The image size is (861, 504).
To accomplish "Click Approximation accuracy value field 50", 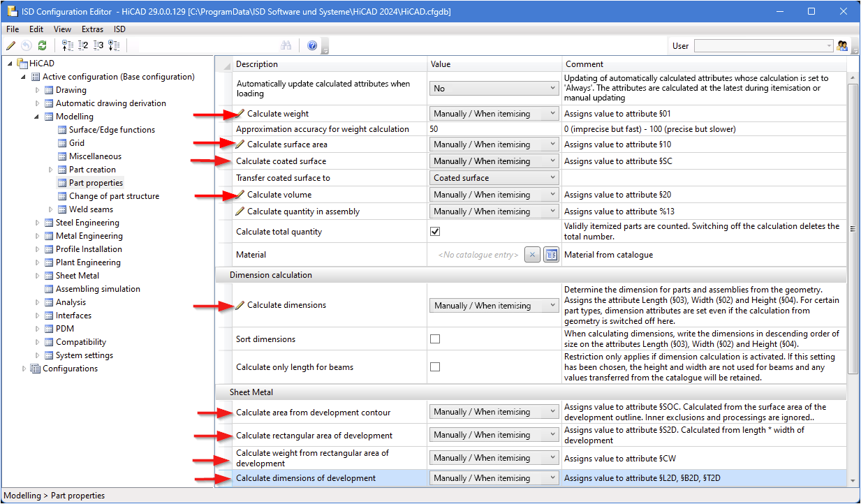I will coord(494,129).
